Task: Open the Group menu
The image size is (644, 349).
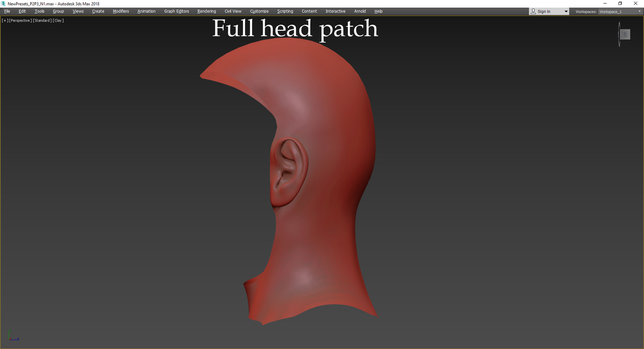Action: pos(58,11)
